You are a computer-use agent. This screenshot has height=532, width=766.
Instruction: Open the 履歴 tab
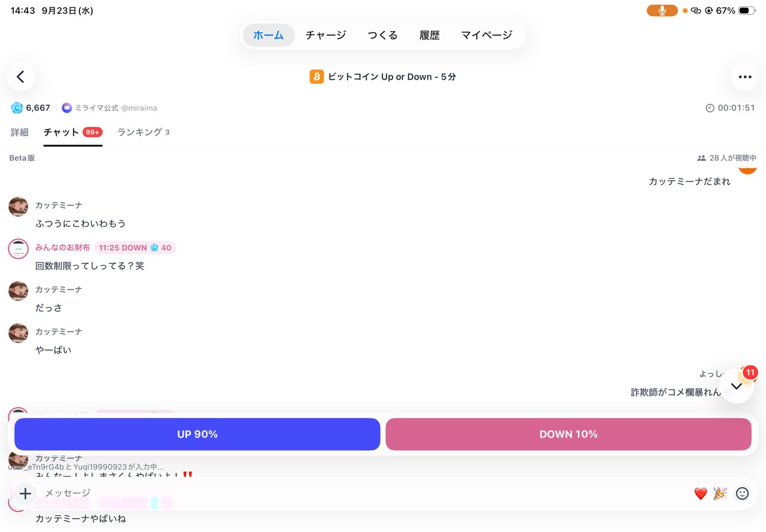[430, 35]
